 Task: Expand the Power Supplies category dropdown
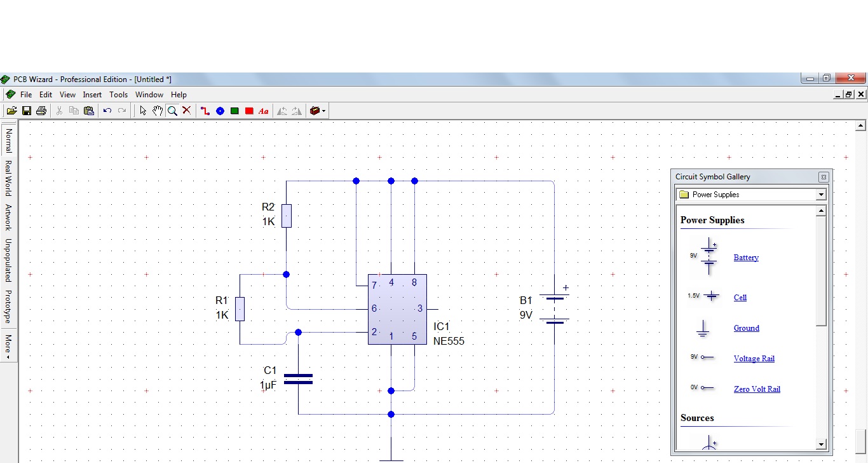(x=821, y=195)
